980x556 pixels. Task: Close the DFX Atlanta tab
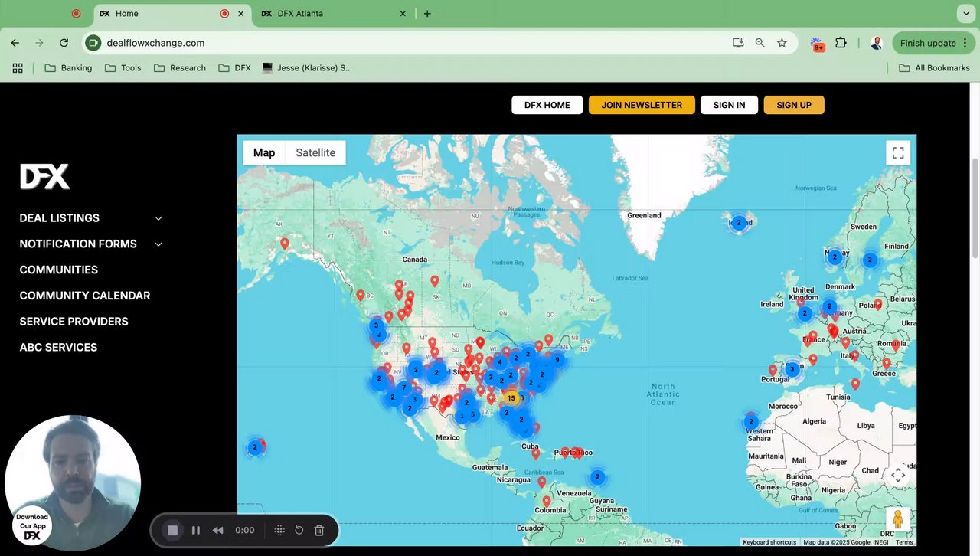coord(403,14)
